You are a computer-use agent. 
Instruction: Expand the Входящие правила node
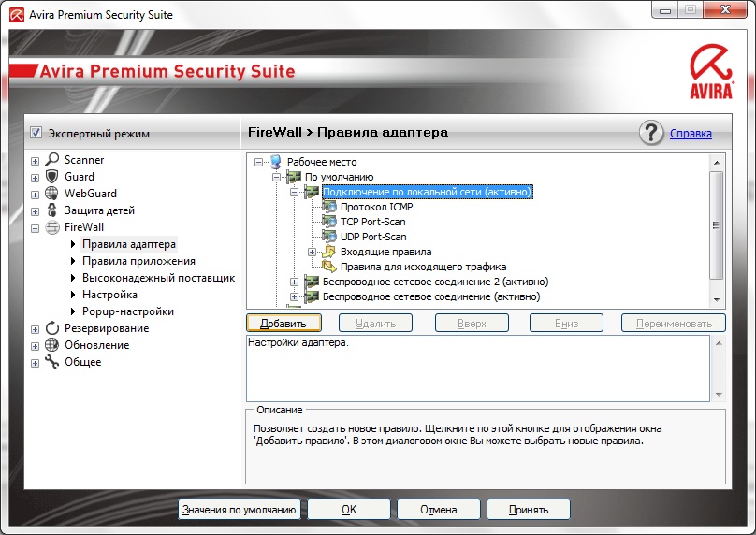click(x=312, y=253)
